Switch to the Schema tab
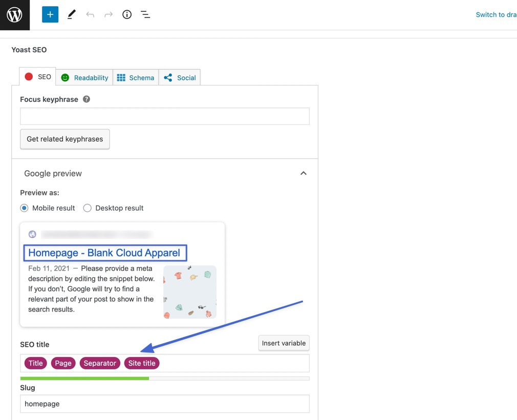This screenshot has height=420, width=517. click(x=136, y=78)
